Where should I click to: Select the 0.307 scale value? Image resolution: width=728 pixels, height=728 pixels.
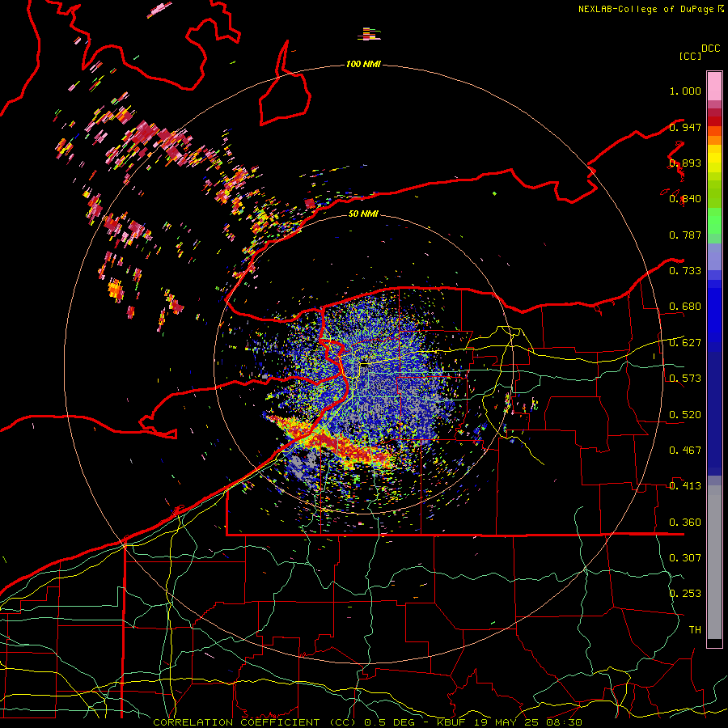point(685,558)
